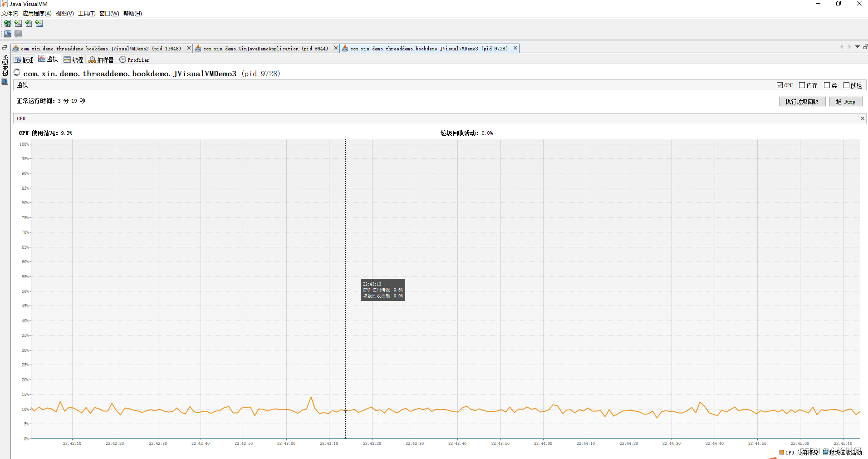Enable the 类 checkbox
The image size is (868, 459).
pyautogui.click(x=827, y=85)
